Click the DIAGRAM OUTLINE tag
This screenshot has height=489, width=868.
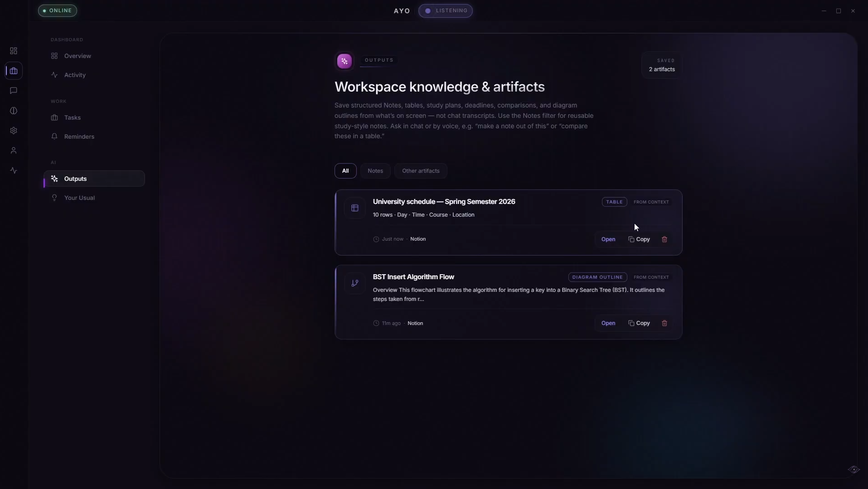click(x=597, y=277)
